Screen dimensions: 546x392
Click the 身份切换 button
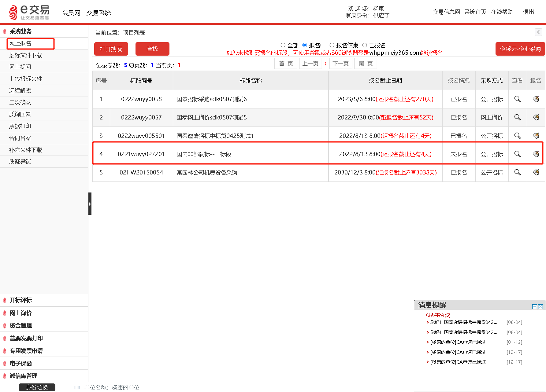[x=37, y=387]
